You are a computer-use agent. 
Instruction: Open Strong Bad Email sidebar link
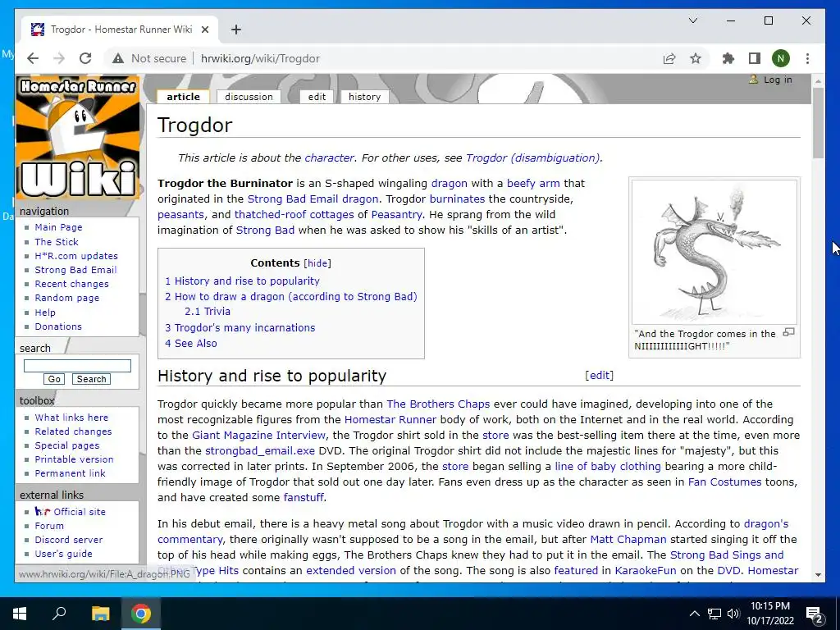[x=75, y=269]
